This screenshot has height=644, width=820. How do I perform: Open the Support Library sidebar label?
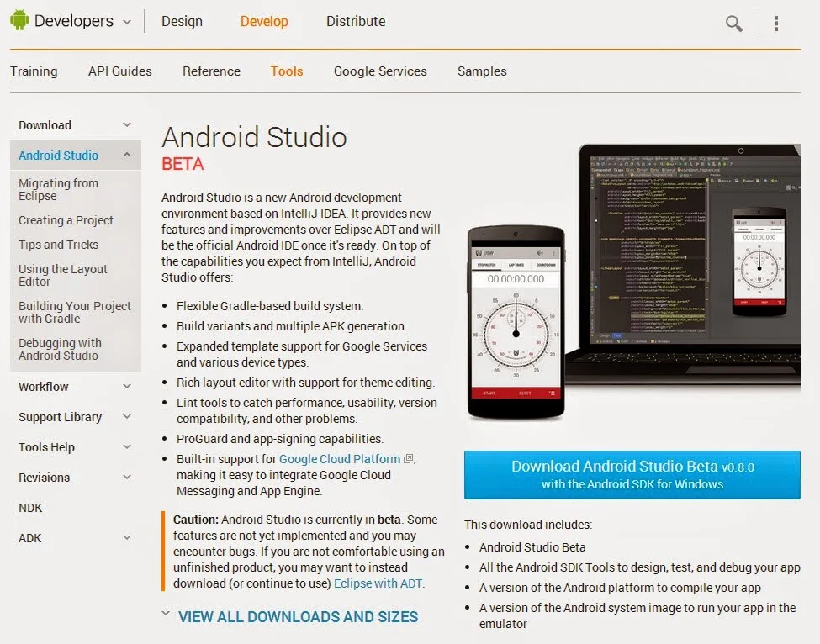pos(61,417)
